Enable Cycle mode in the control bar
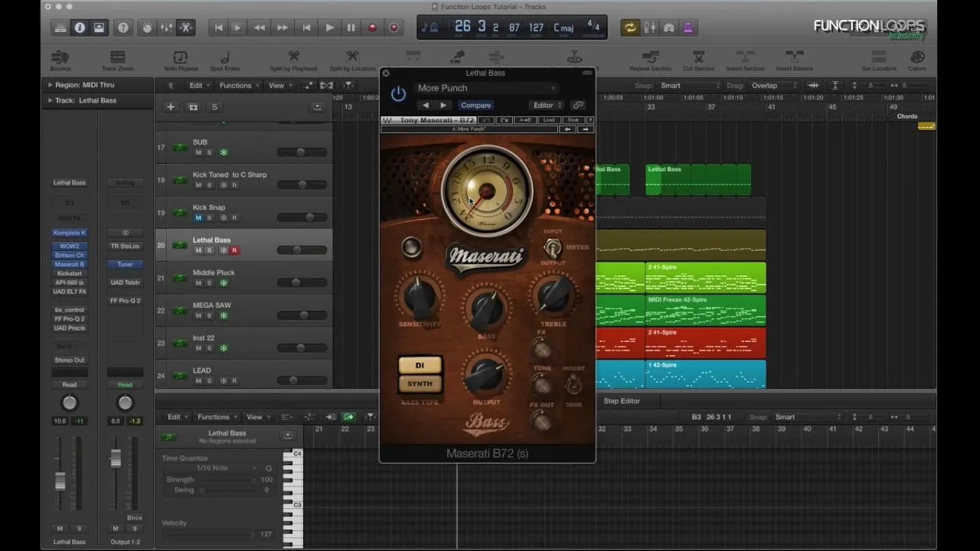The image size is (980, 551). point(630,28)
